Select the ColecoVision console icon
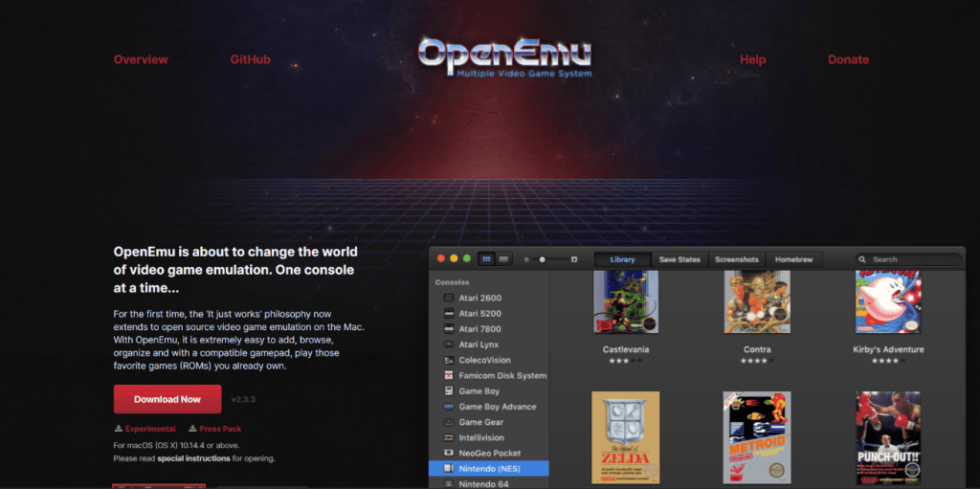 (448, 360)
